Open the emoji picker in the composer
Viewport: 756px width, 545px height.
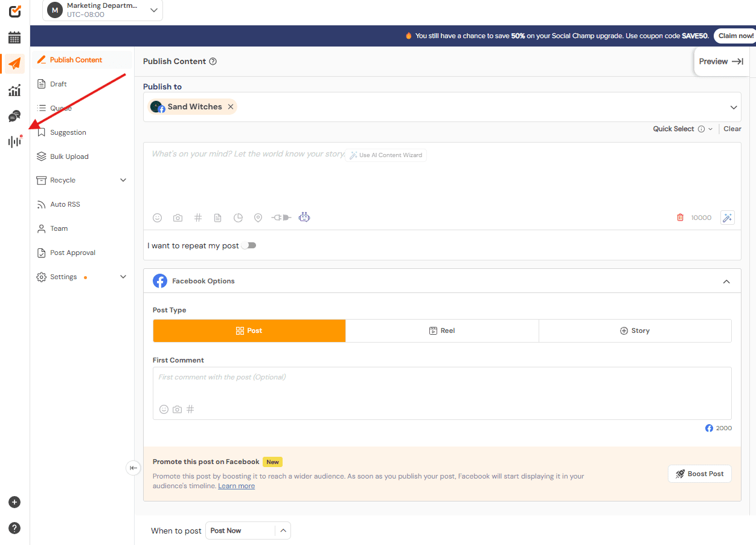tap(157, 218)
